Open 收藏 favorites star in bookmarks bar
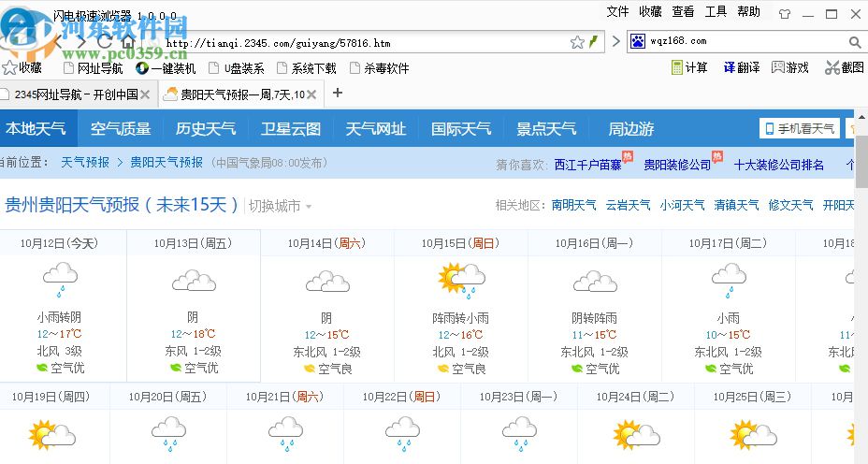Screen dimensions: 868x464 point(22,68)
